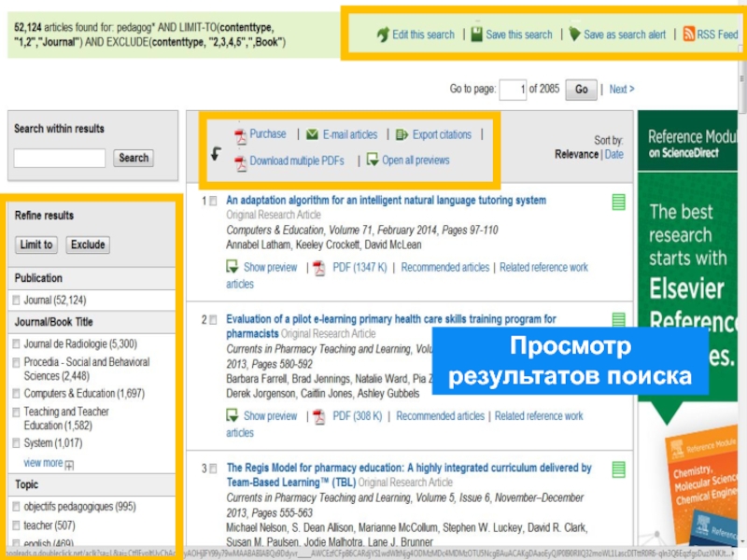Go to Next results page
Screen dimensions: 747x560
[x=621, y=90]
